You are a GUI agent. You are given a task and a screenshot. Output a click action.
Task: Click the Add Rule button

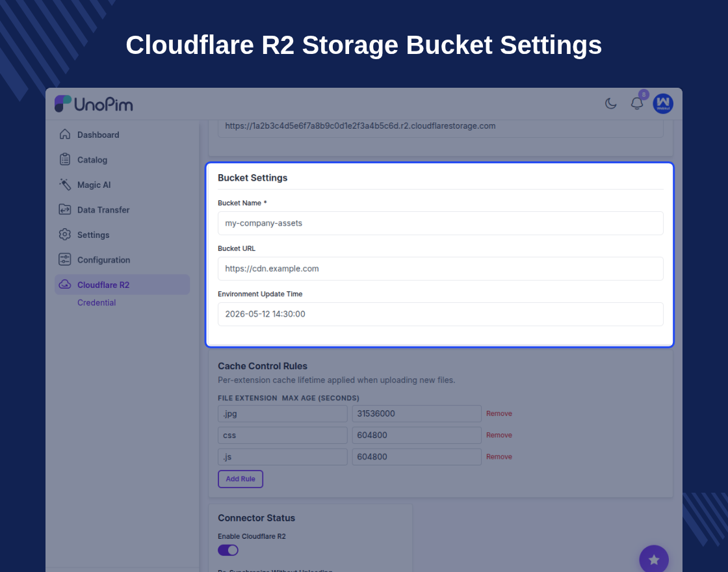pyautogui.click(x=240, y=479)
